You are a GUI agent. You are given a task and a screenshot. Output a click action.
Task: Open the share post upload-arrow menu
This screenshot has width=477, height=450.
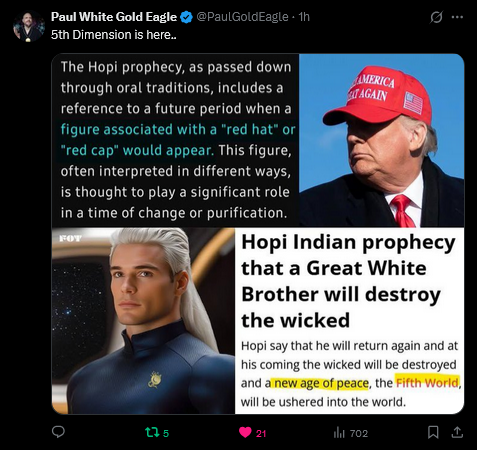point(457,432)
